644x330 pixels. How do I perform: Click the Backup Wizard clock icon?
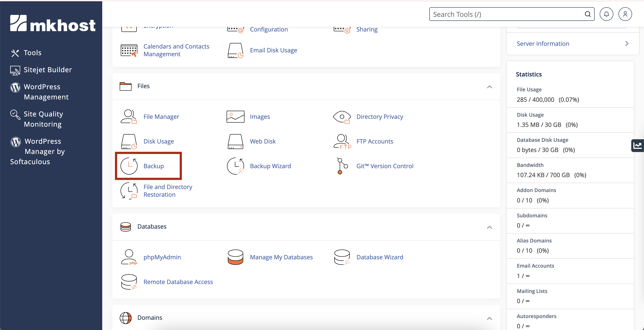click(x=235, y=166)
